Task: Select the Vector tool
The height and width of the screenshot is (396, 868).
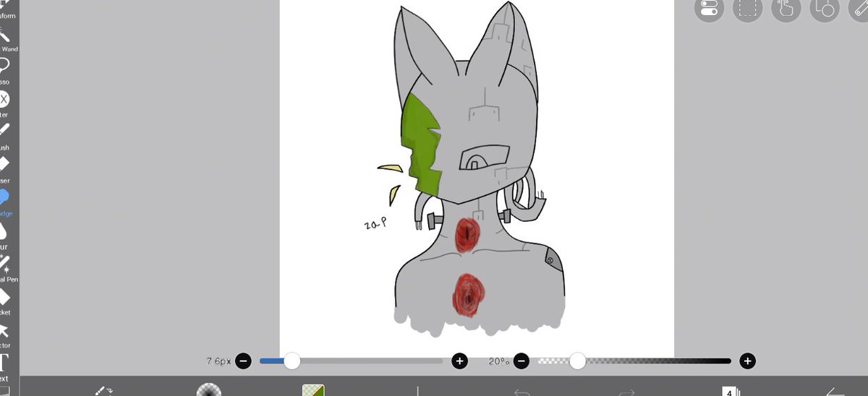Action: tap(6, 334)
